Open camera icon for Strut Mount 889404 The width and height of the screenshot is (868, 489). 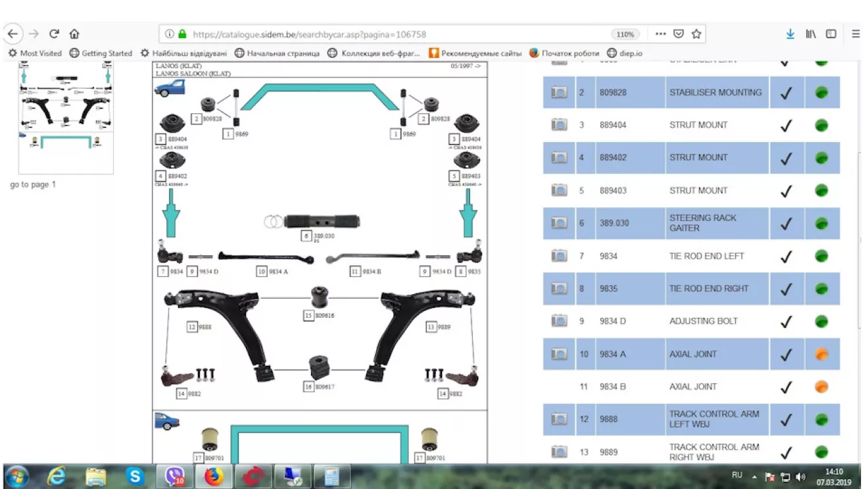click(x=559, y=124)
